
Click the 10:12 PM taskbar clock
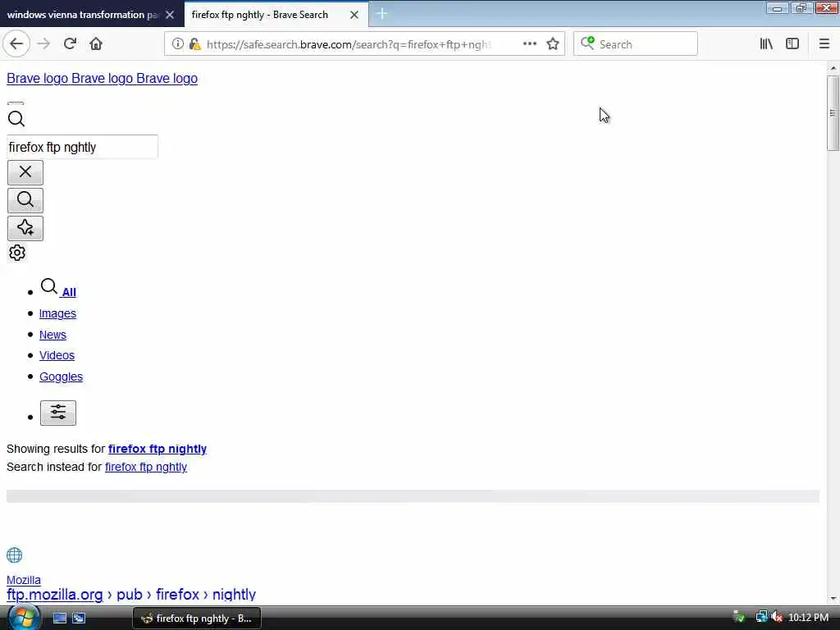[x=808, y=618]
